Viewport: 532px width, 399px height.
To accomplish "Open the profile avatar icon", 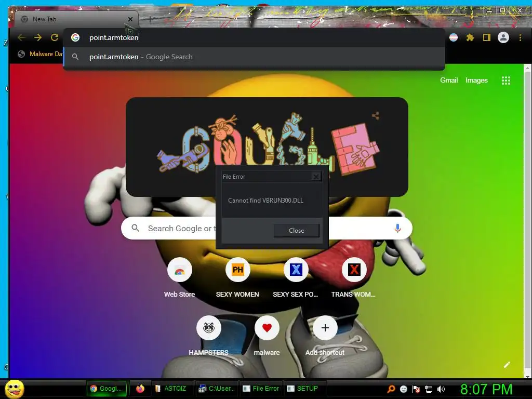I will coord(503,37).
